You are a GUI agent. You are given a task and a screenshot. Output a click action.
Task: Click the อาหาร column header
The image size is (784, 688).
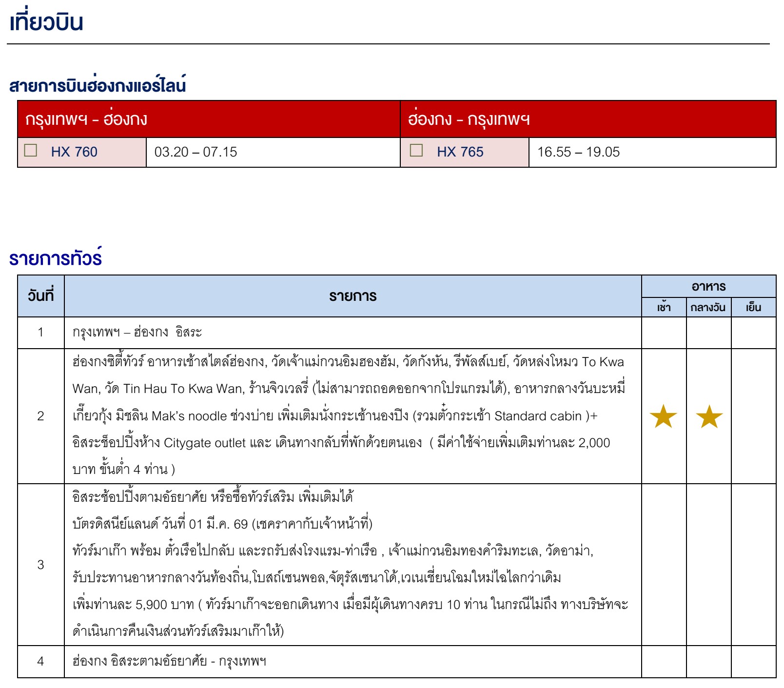click(708, 287)
